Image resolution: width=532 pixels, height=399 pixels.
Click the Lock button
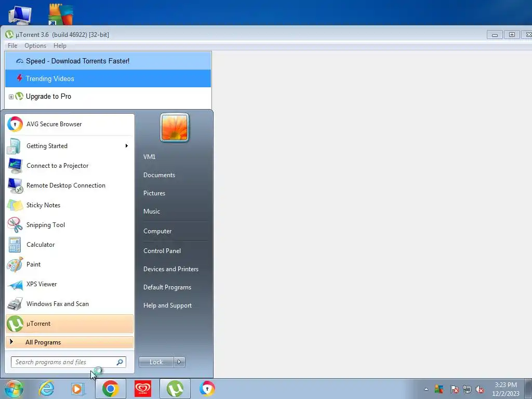(156, 362)
